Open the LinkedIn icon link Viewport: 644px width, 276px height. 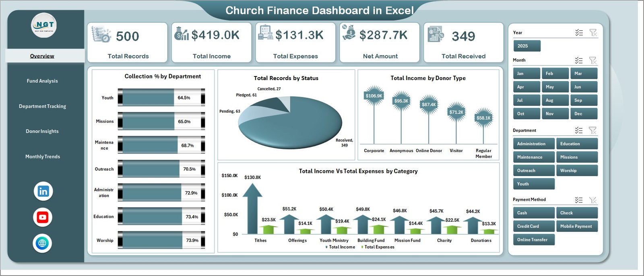(x=43, y=191)
